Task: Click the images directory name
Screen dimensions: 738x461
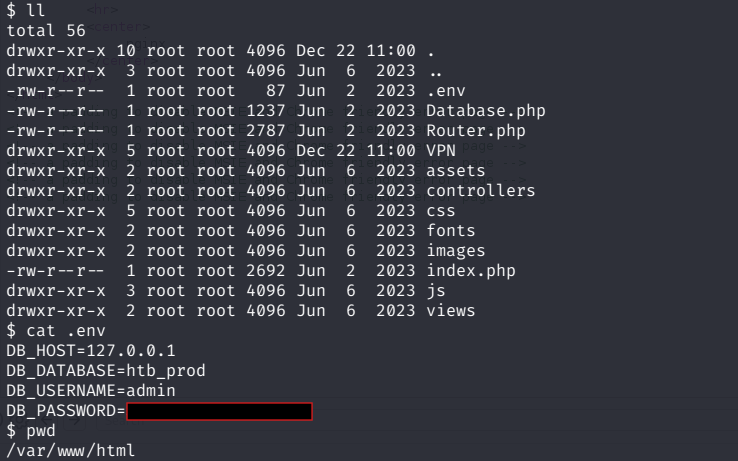Action: pos(455,250)
